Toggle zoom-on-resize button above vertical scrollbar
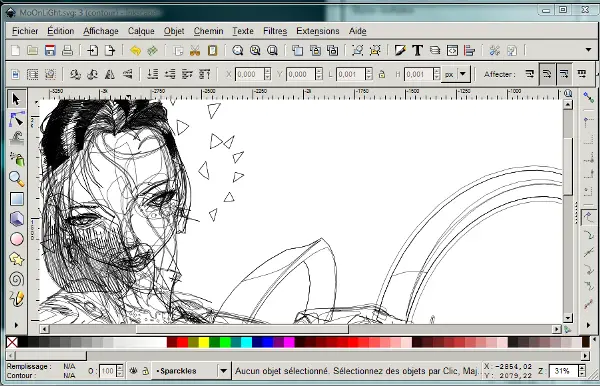Screen dimensions: 600x386 pos(568,93)
